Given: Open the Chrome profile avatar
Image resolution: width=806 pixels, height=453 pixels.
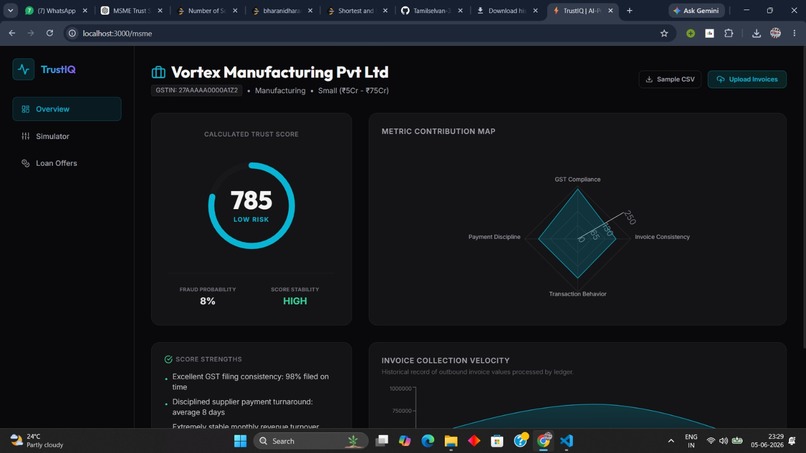Looking at the screenshot, I should click(775, 33).
